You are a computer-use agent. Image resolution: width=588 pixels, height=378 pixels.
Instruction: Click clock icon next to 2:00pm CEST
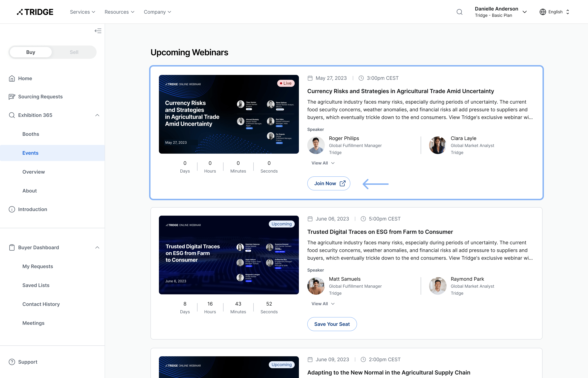pyautogui.click(x=363, y=359)
